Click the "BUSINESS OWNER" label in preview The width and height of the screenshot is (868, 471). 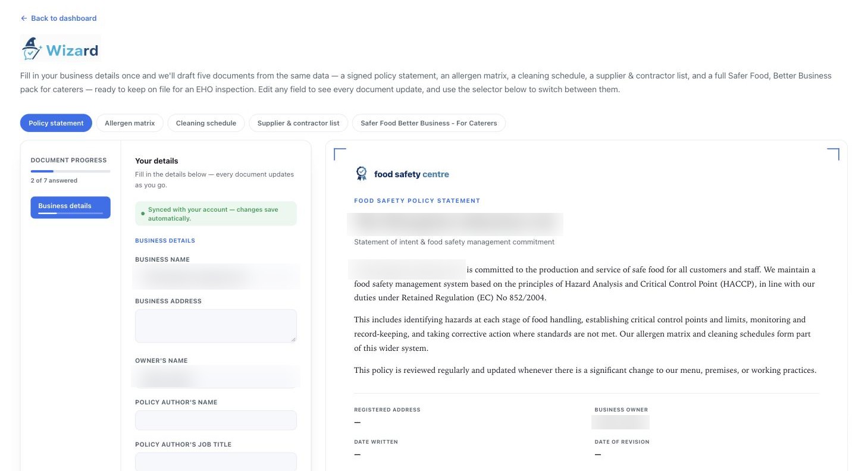(x=621, y=410)
